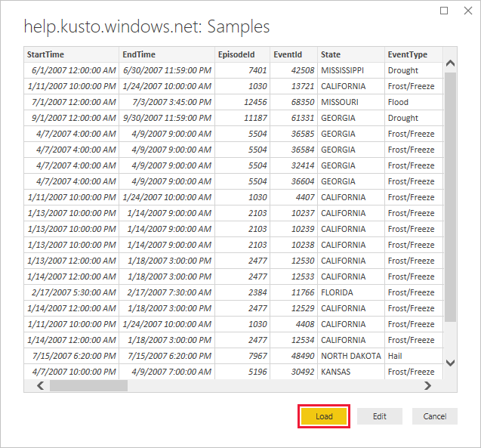481x448 pixels.
Task: Select the StartTime column header
Action: coord(71,54)
